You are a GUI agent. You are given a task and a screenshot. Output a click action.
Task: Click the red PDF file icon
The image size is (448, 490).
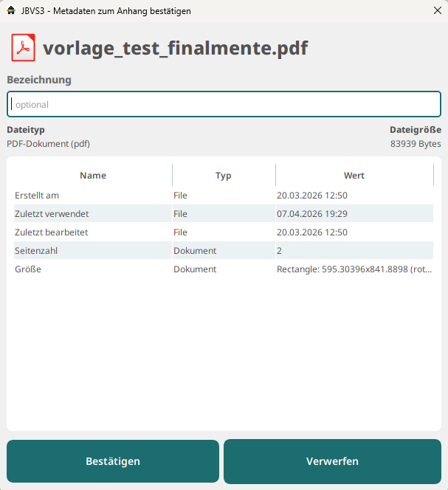coord(23,48)
